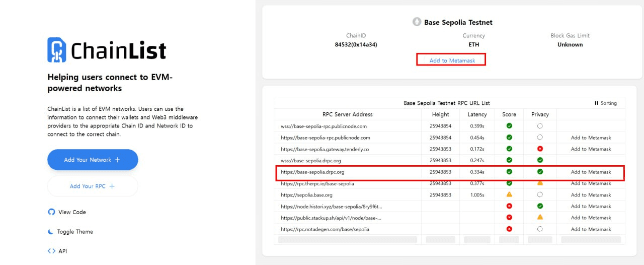The height and width of the screenshot is (265, 644).
Task: Click the Sorting button
Action: pyautogui.click(x=605, y=103)
